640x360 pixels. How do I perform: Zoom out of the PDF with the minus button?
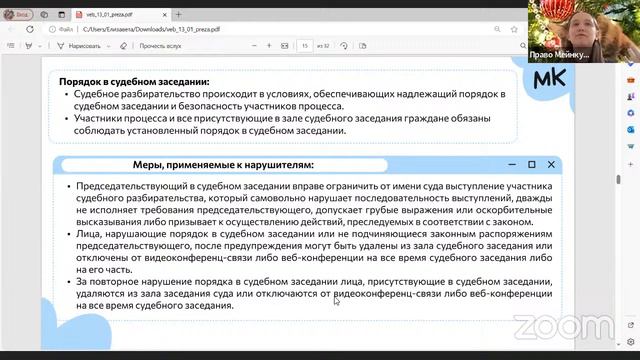[254, 46]
